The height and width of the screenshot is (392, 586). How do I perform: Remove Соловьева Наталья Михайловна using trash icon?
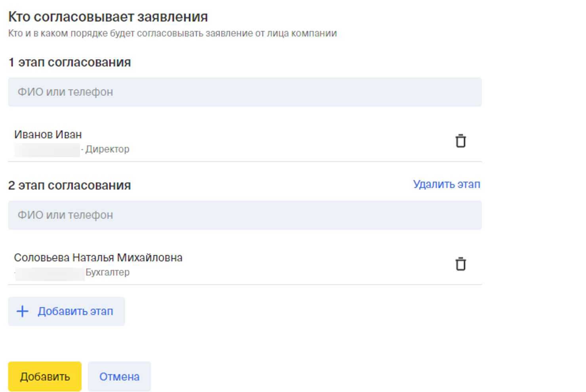coord(460,264)
